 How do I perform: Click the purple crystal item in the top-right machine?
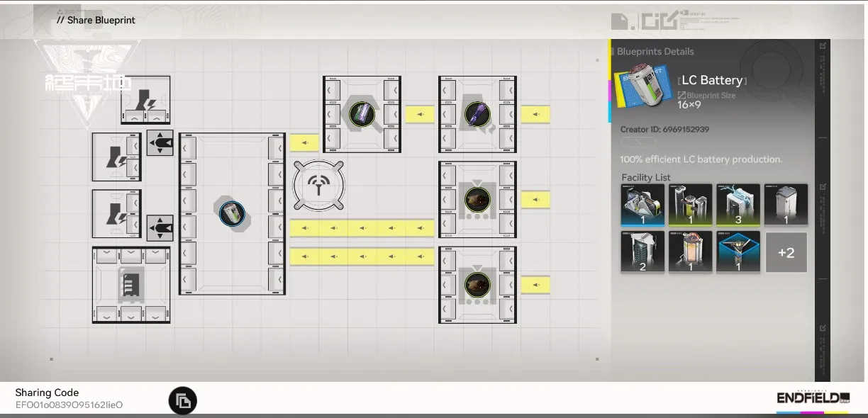coord(477,114)
